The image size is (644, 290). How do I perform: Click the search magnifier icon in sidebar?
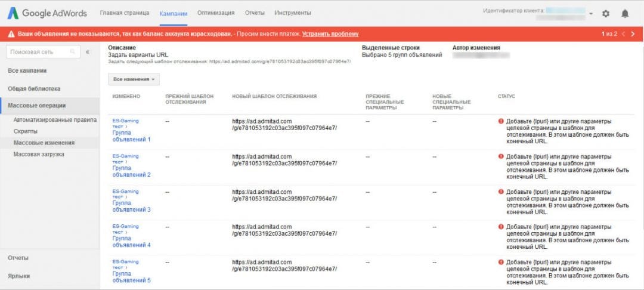[73, 52]
